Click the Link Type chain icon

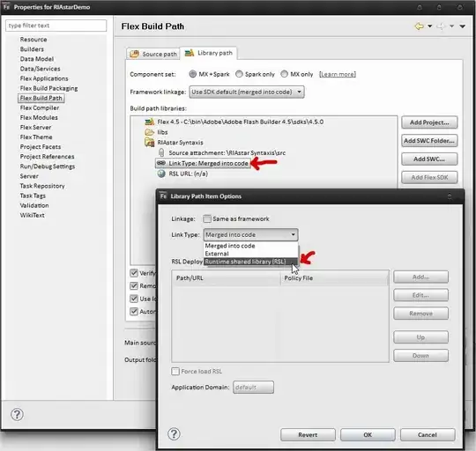click(161, 163)
